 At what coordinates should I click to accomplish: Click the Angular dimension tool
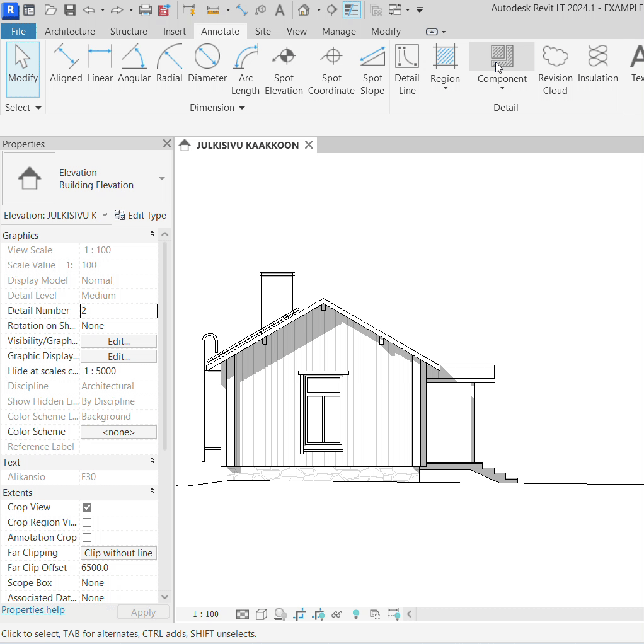[x=134, y=65]
